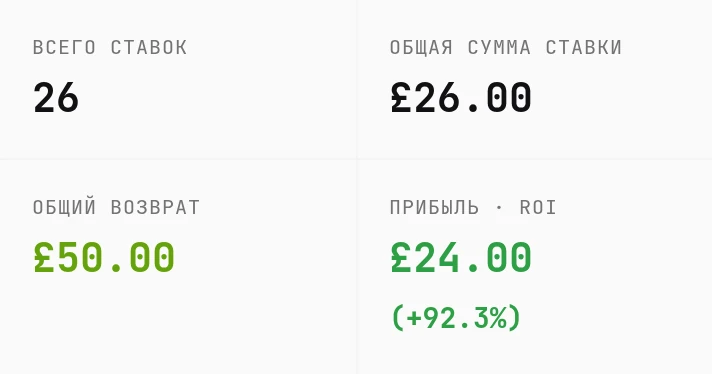
Task: Click the pound sign in £50.00
Action: coord(44,258)
